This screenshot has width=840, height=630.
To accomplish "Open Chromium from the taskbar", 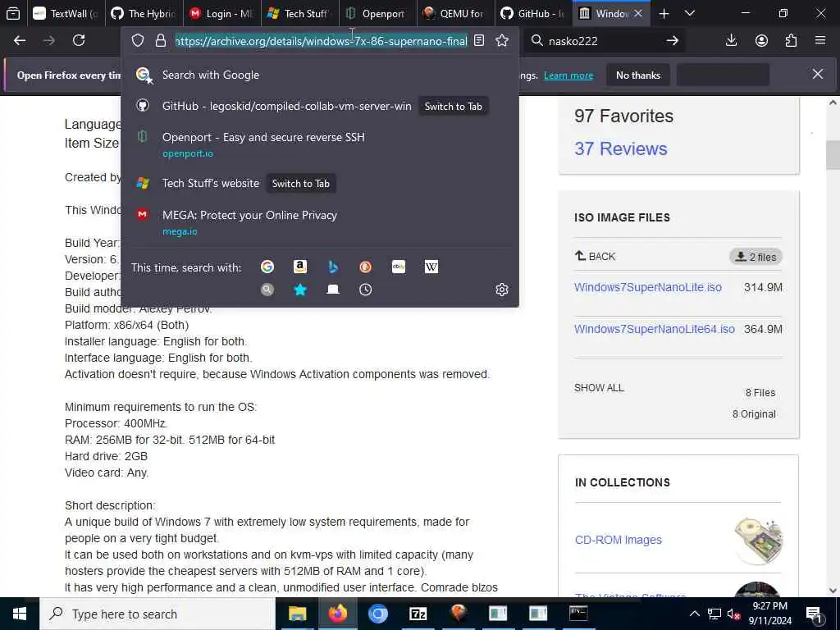I will click(x=377, y=614).
